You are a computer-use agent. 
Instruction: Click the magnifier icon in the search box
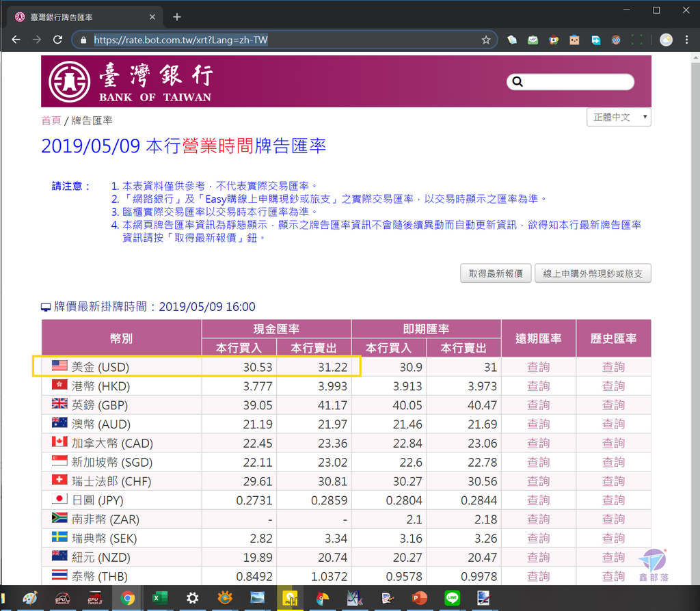(517, 82)
